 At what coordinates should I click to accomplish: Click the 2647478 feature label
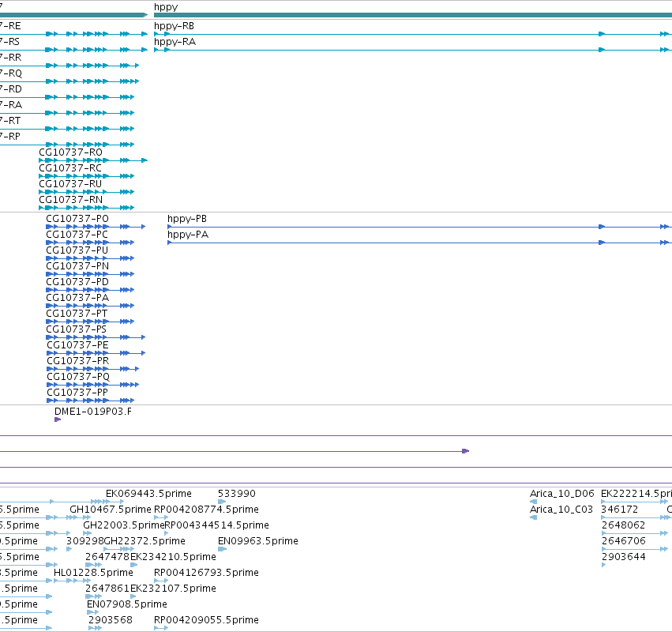107,558
